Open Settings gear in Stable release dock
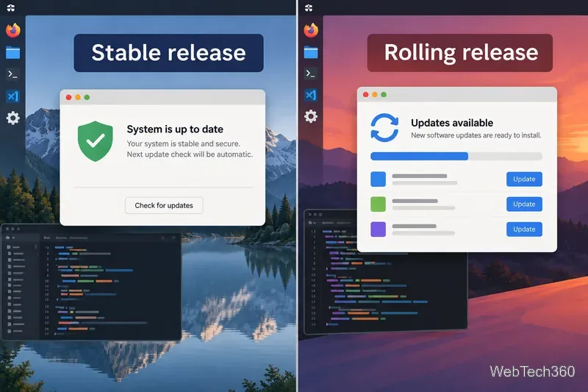588x392 pixels. 12,118
